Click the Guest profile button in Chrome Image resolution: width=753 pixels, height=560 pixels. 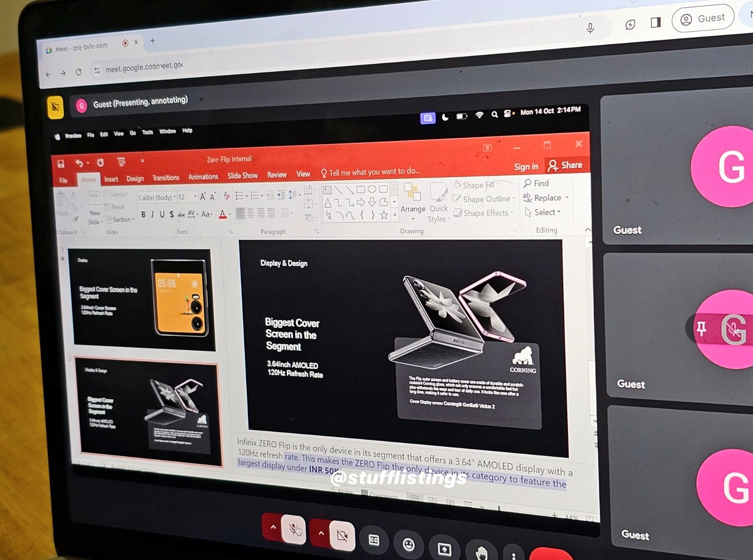click(702, 18)
